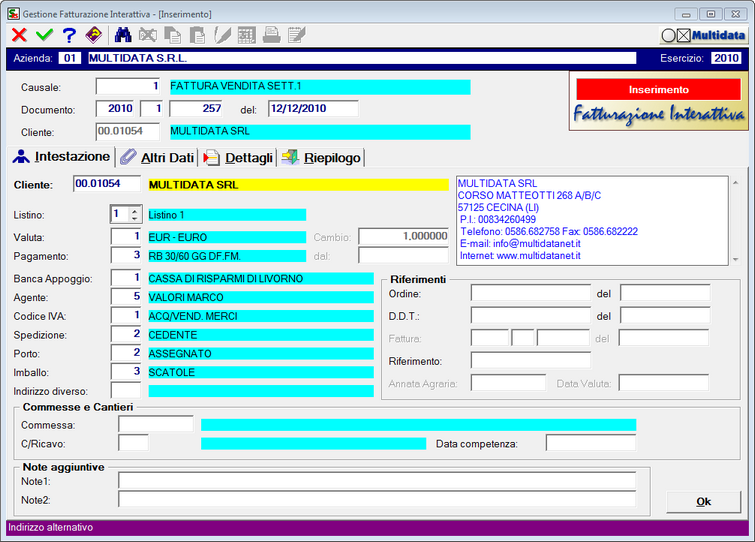Click the FATTURA VENDITA SETT.1 description
The width and height of the screenshot is (755, 542).
pyautogui.click(x=320, y=87)
